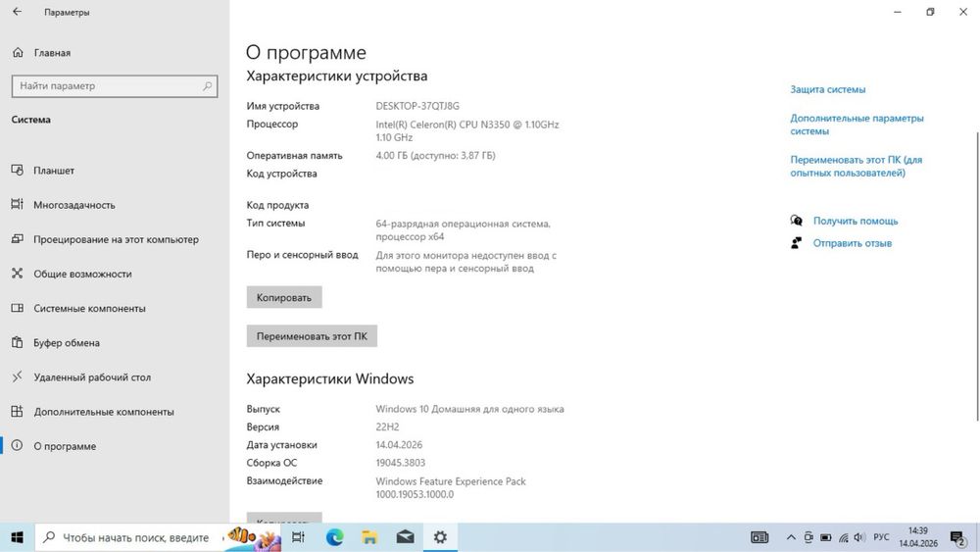Click the edition Windows 10 Домашняя для одного языка

(469, 409)
